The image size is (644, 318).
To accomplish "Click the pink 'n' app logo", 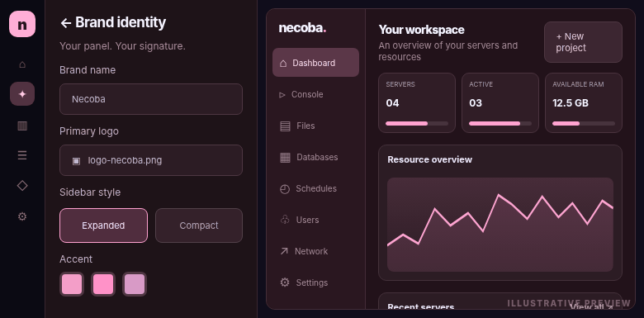I will point(22,24).
